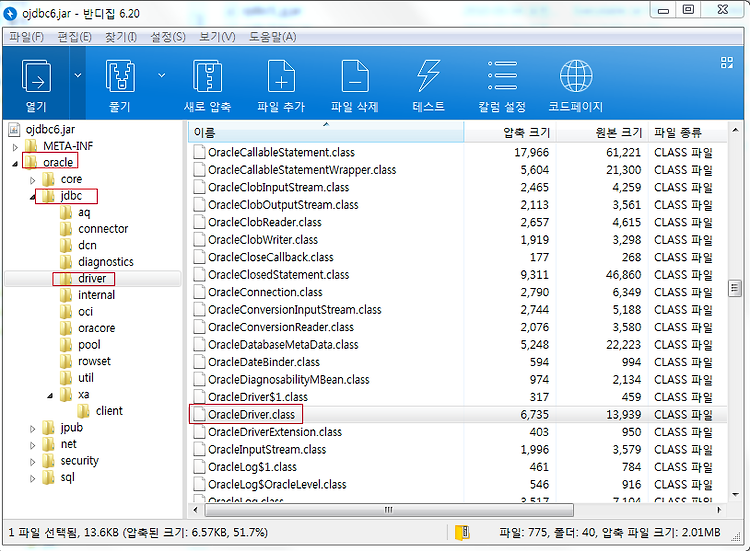This screenshot has height=551, width=750.
Task: Sort by 원본 크기 column header
Action: point(602,132)
